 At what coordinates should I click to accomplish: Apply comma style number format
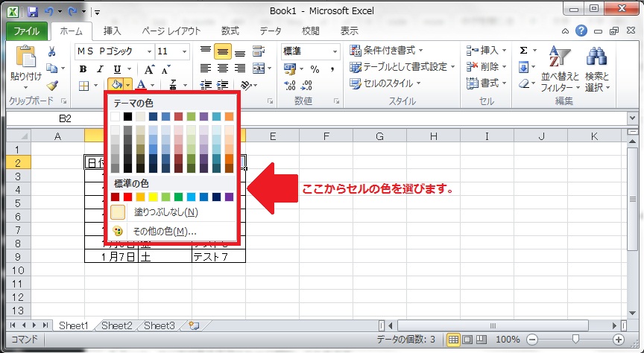(x=332, y=69)
